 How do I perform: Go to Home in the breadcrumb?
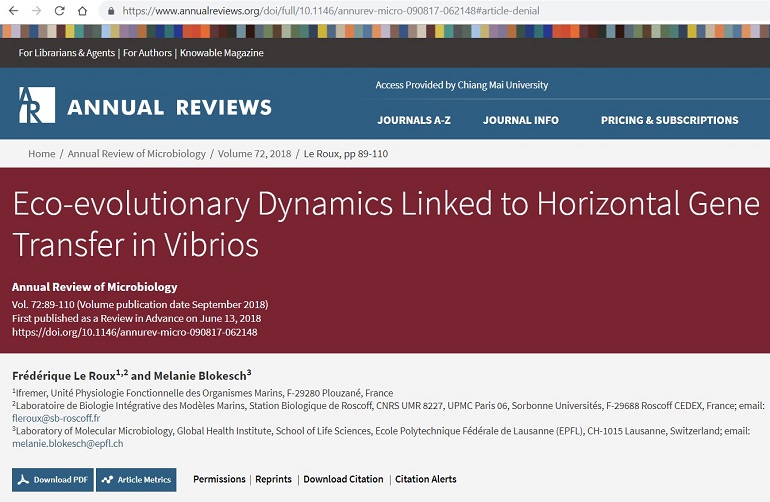click(41, 154)
